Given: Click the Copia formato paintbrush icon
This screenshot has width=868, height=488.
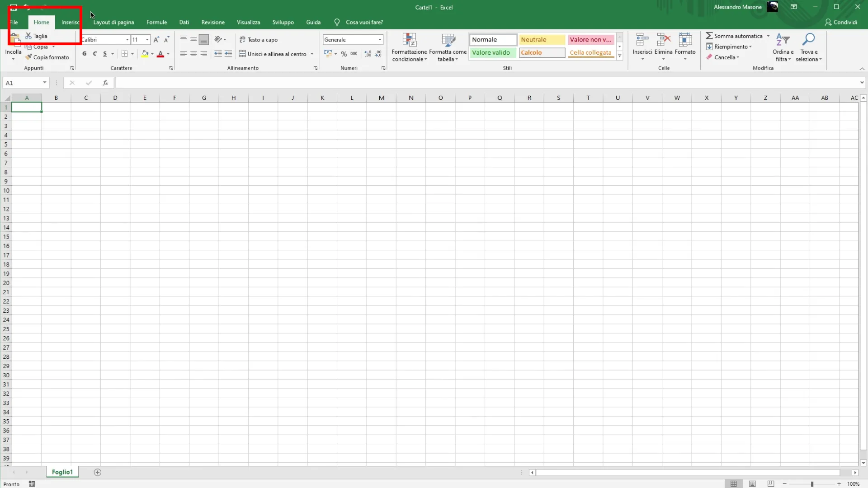Looking at the screenshot, I should coord(28,57).
